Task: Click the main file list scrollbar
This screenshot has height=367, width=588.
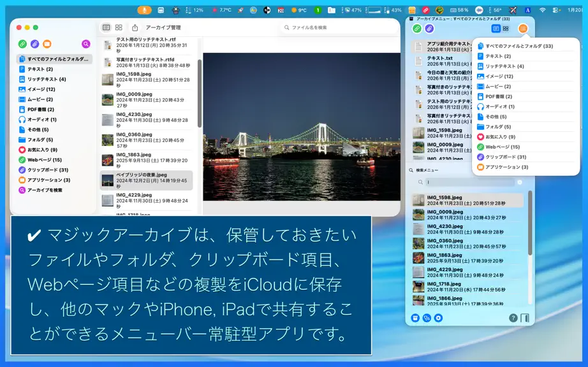Action: pos(200,94)
